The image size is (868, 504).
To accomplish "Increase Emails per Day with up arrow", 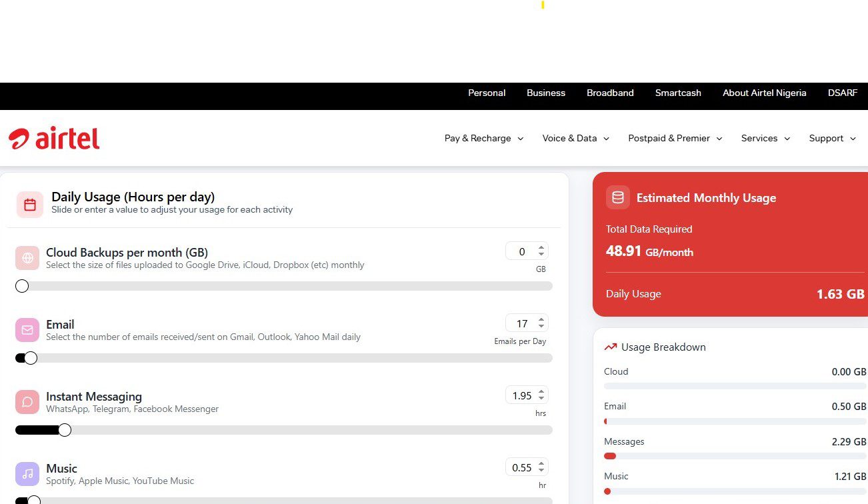I will (x=541, y=320).
